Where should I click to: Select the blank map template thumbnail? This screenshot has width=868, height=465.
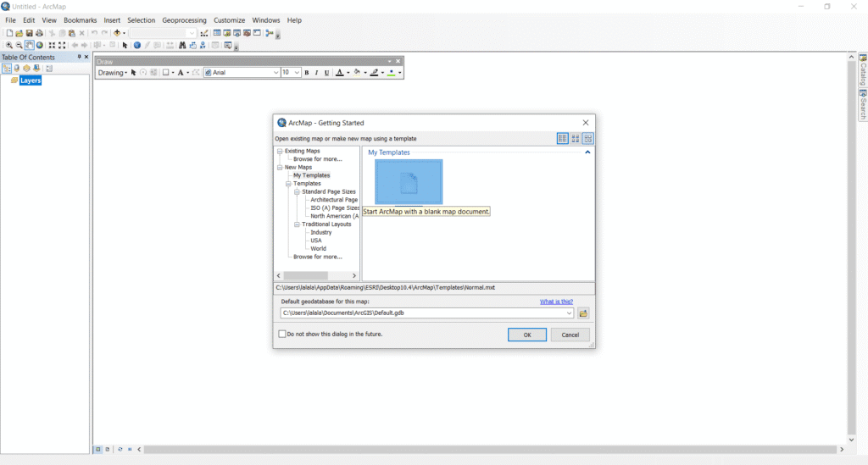click(409, 182)
